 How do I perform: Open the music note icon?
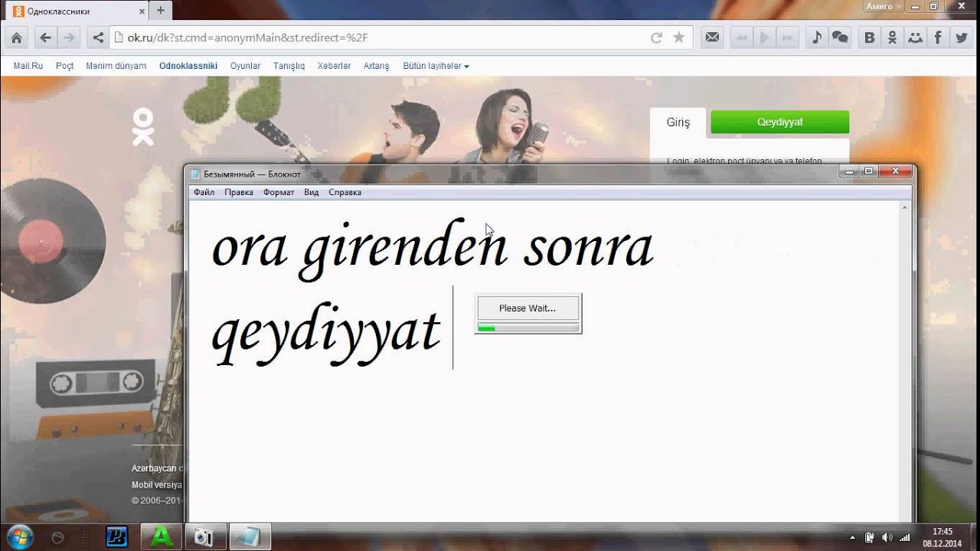tap(817, 37)
